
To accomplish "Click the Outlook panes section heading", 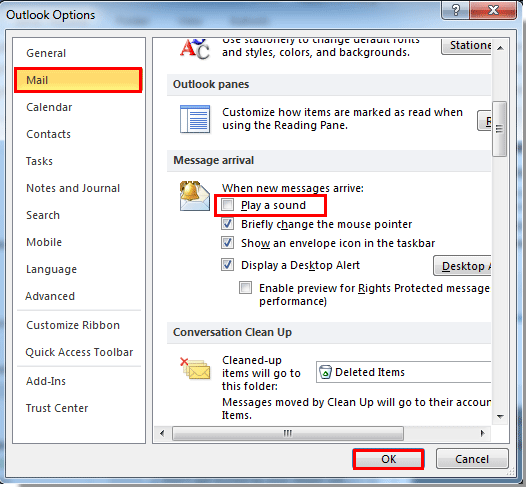I will coord(211,84).
